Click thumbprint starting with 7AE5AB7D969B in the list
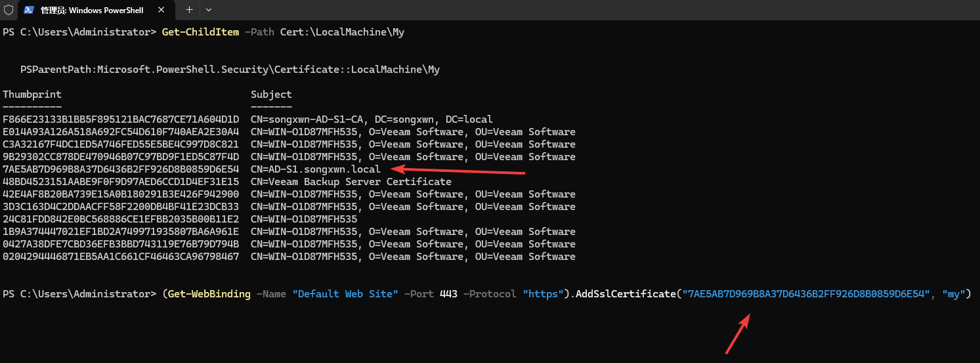 click(x=121, y=169)
